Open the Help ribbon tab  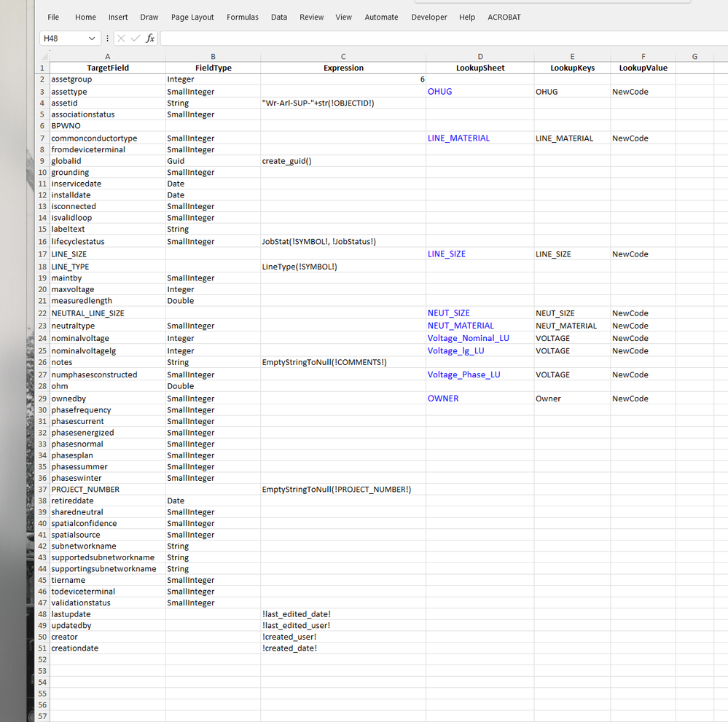point(466,17)
